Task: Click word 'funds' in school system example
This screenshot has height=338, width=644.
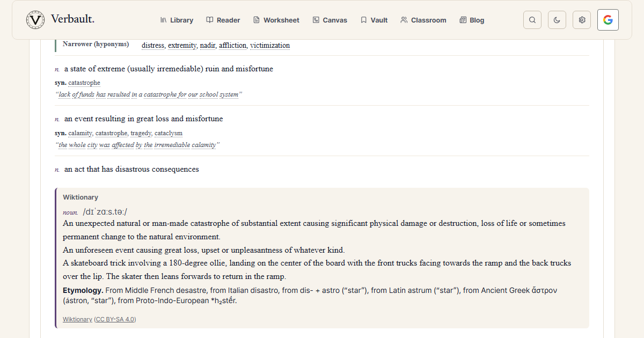Action: (87, 94)
